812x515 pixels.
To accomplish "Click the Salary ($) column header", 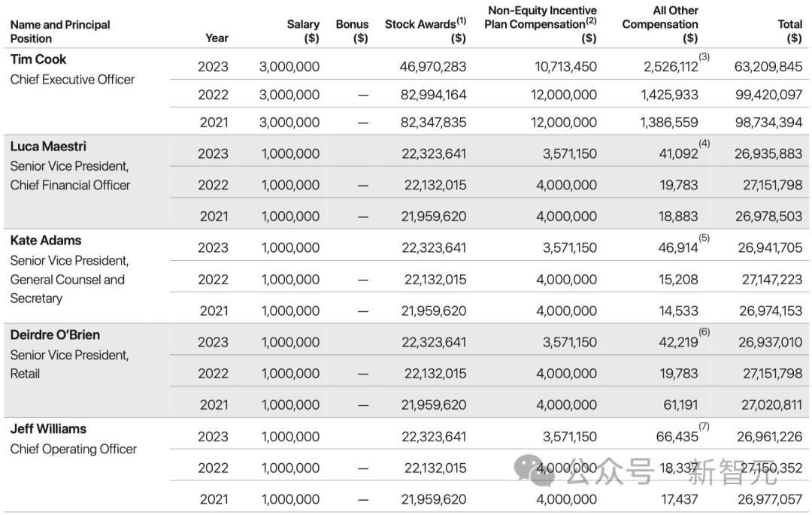I will click(x=303, y=31).
